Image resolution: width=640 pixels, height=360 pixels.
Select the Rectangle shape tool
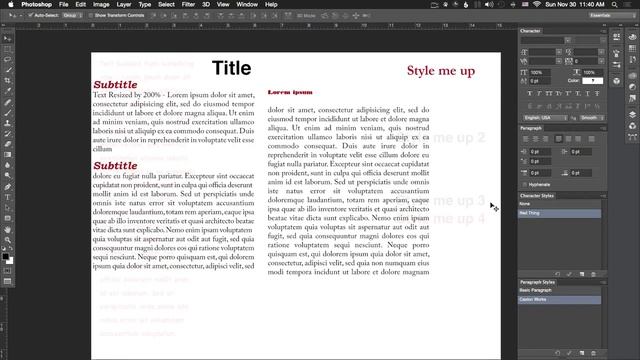(7, 219)
